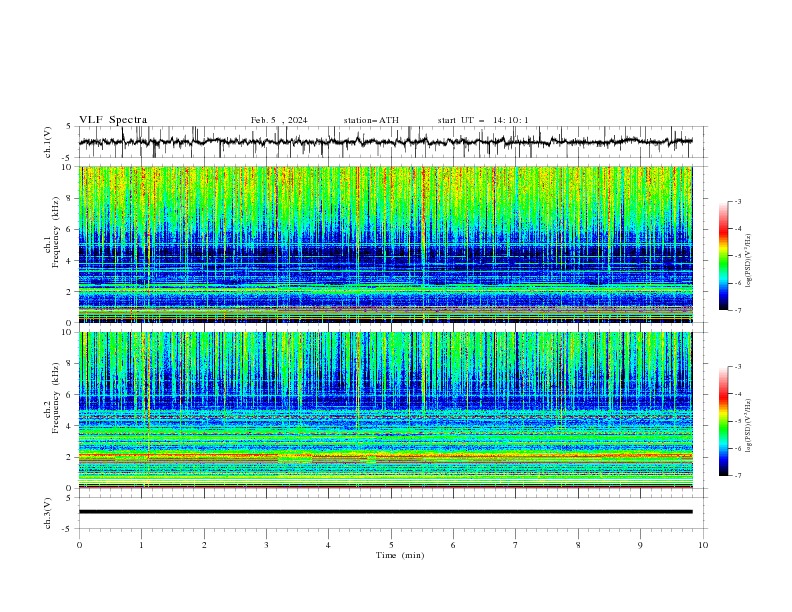This screenshot has width=792, height=612.
Task: Click the ch.1 colorbar "log(PSD)(V²/Hz)" label
Action: pos(749,261)
